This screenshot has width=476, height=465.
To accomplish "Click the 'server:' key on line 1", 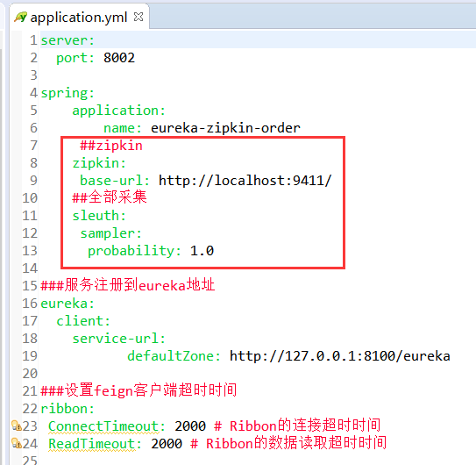I will 67,40.
